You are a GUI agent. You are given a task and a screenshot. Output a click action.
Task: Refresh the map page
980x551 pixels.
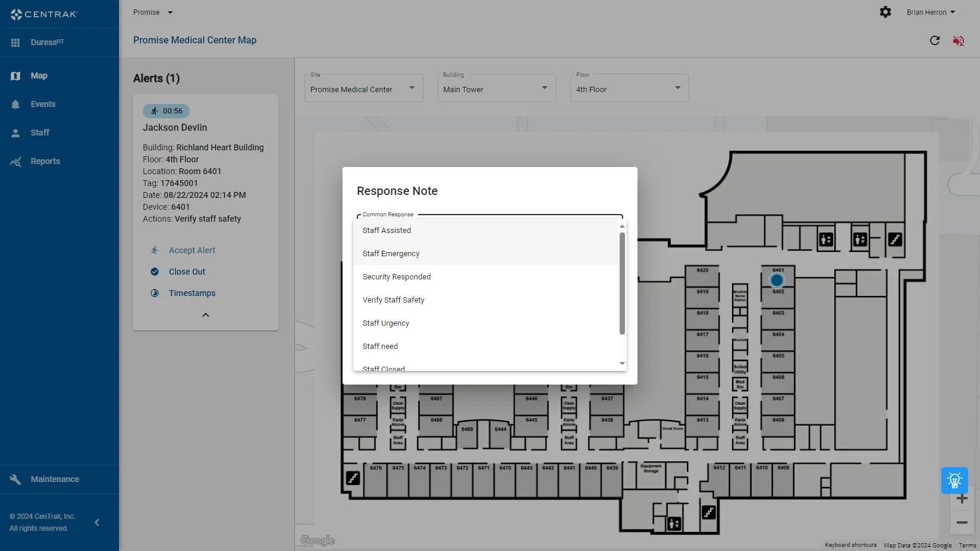pyautogui.click(x=935, y=40)
